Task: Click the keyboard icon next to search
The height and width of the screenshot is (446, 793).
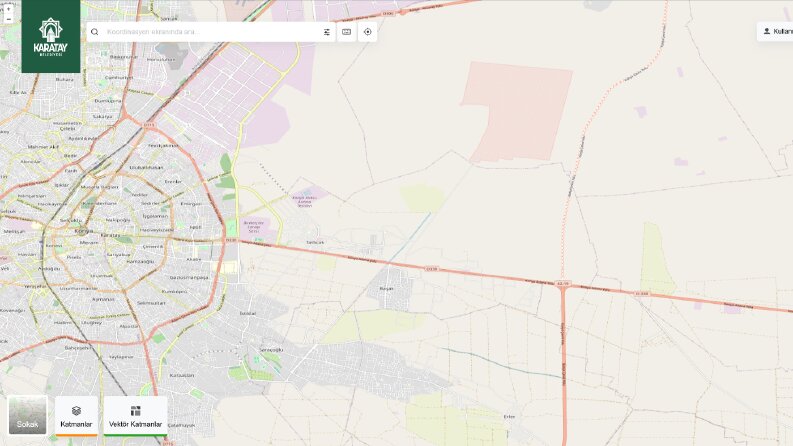Action: point(346,32)
